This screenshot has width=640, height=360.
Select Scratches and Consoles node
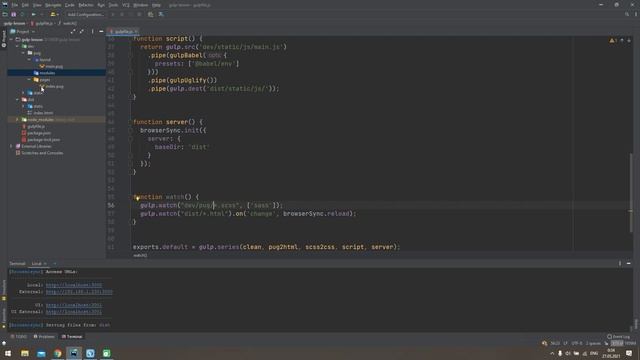click(x=42, y=153)
